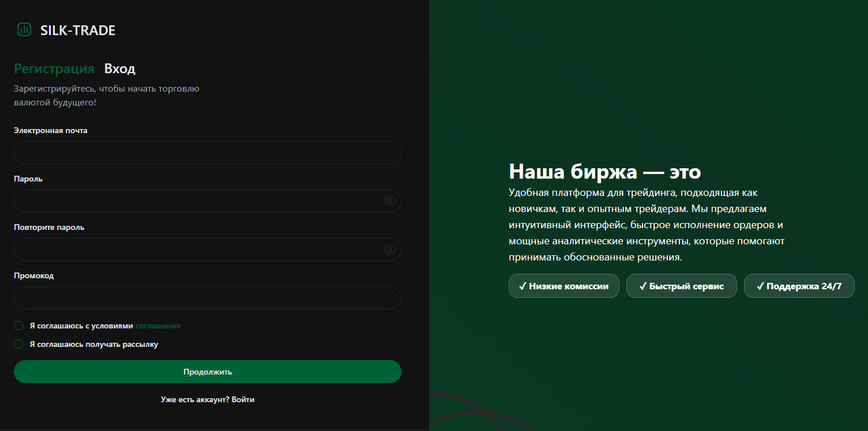Click the Наша биржа — это heading

tap(605, 171)
